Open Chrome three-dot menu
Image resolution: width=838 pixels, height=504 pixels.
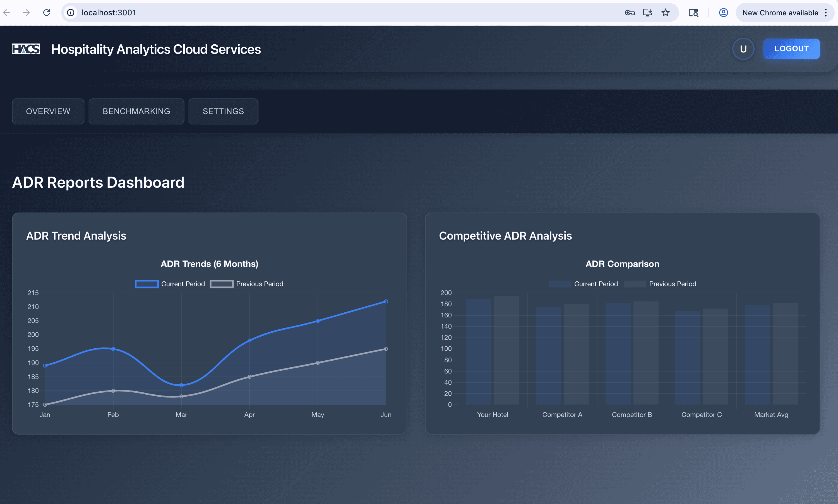pyautogui.click(x=826, y=13)
